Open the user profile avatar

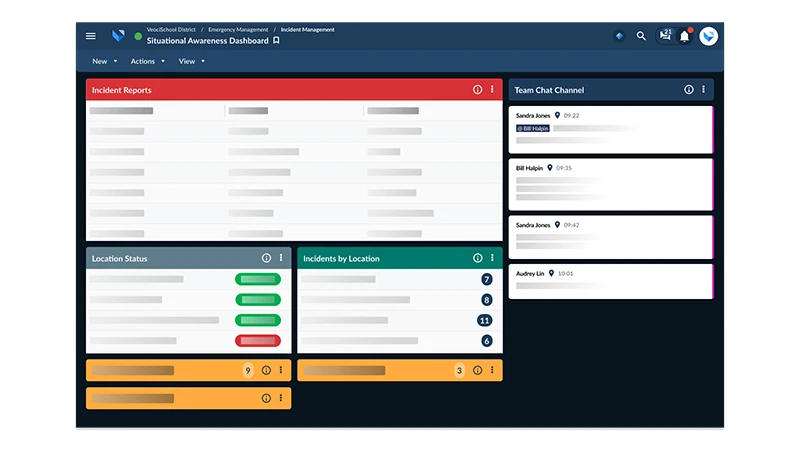(708, 36)
